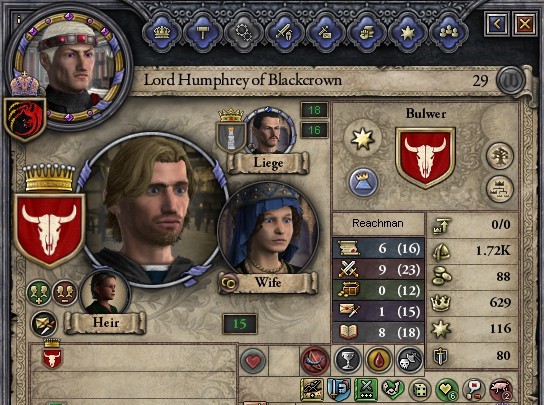This screenshot has height=405, width=544.
Task: Open the Bulwer dynasty coat of arms
Action: 425,157
